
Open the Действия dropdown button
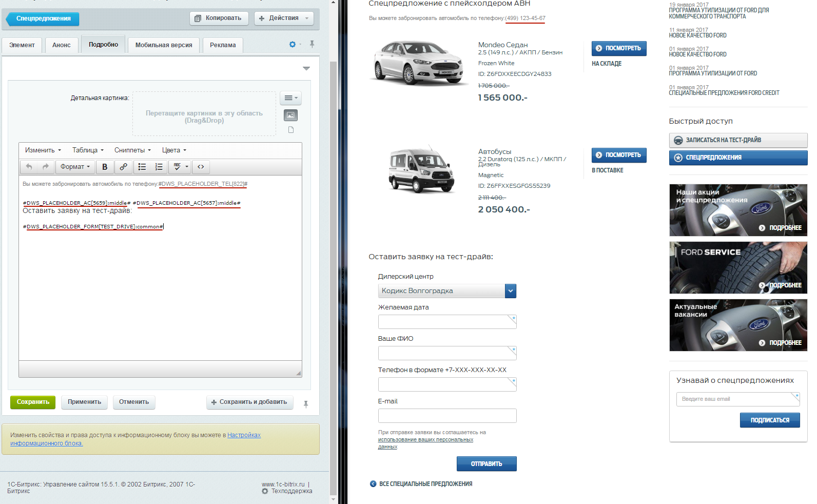click(284, 18)
